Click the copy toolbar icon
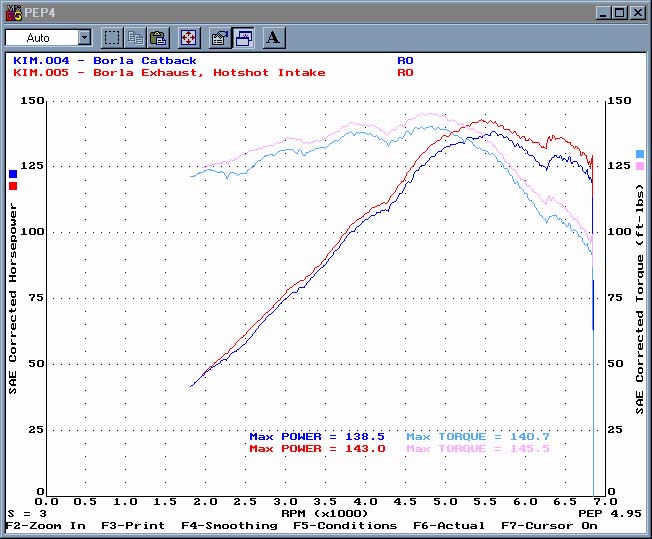The width and height of the screenshot is (652, 539). (x=135, y=38)
